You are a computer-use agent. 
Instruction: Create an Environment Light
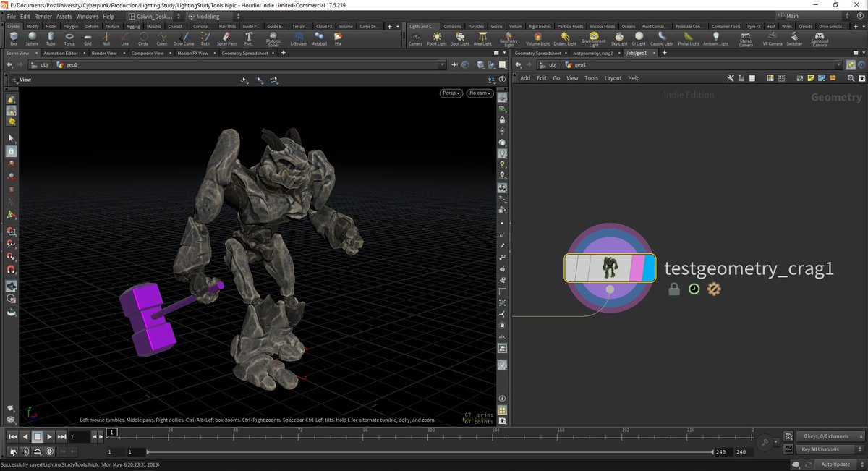(x=594, y=38)
